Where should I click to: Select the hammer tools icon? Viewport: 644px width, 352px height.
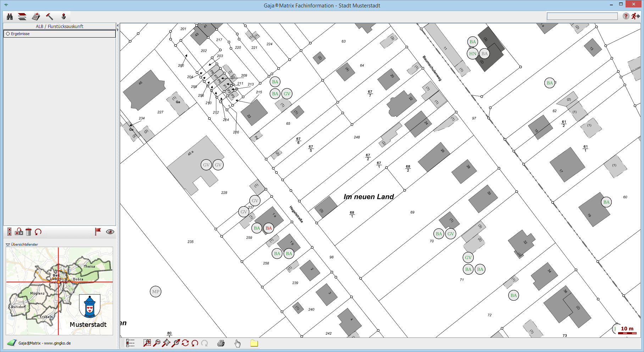pos(49,17)
